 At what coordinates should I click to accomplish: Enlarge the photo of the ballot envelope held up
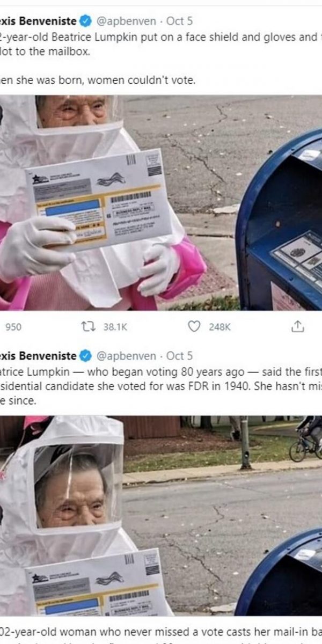click(161, 203)
